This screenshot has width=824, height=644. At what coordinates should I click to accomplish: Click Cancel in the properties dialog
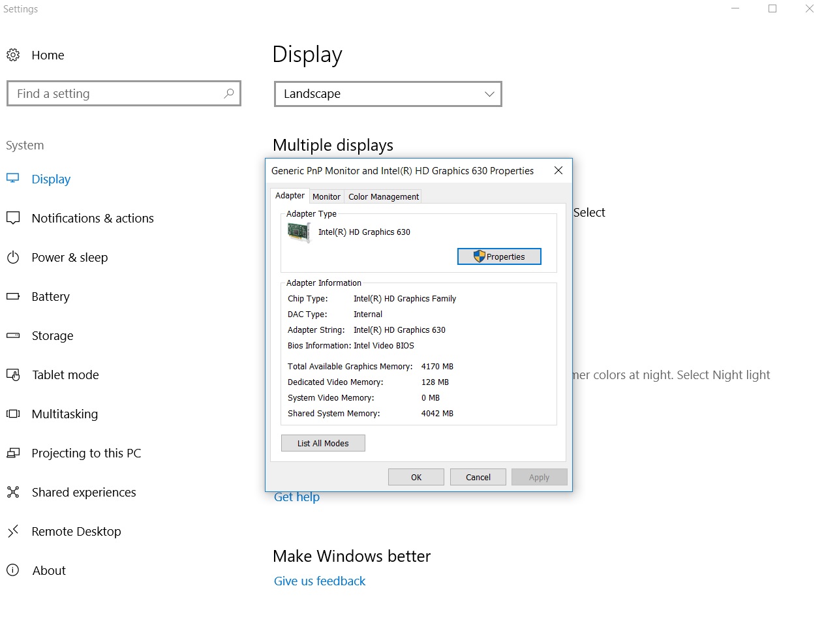(x=478, y=477)
